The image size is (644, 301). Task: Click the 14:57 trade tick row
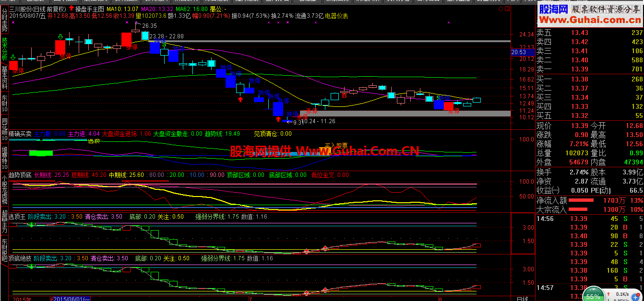pyautogui.click(x=589, y=288)
